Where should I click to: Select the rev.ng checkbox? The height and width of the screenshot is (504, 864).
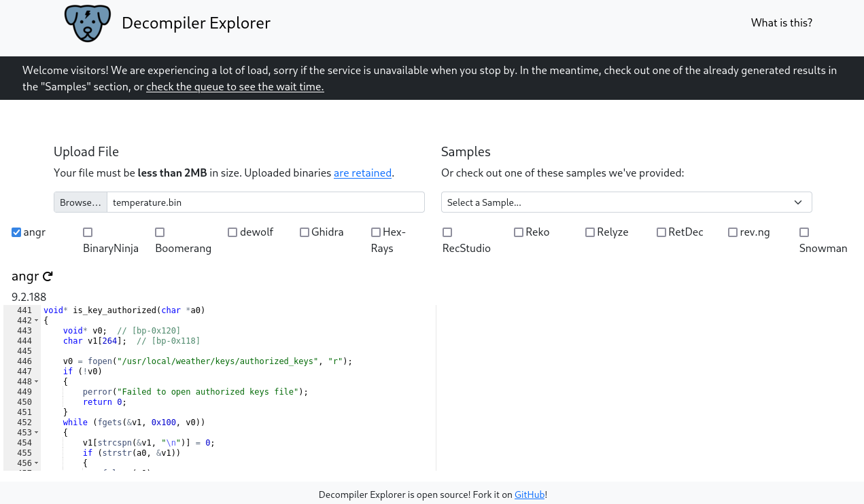(x=733, y=232)
